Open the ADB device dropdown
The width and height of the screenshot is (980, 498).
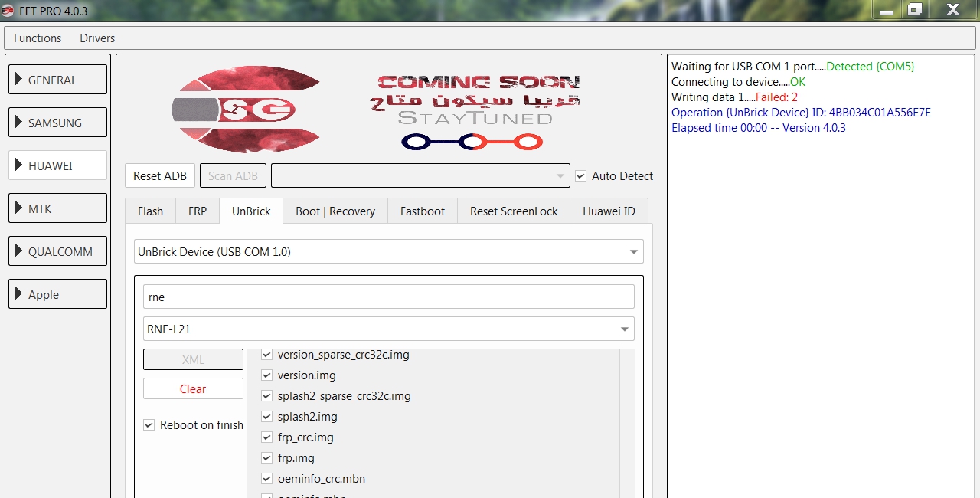click(x=420, y=175)
